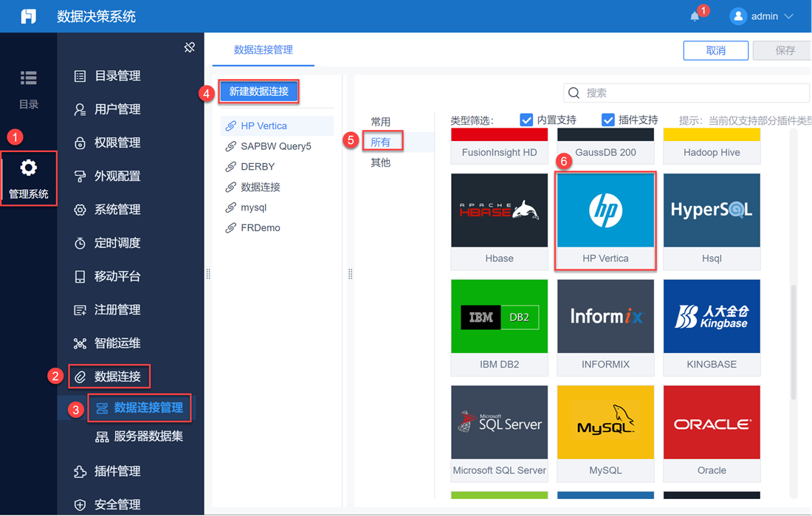
Task: Click the 取消 button
Action: coord(716,51)
